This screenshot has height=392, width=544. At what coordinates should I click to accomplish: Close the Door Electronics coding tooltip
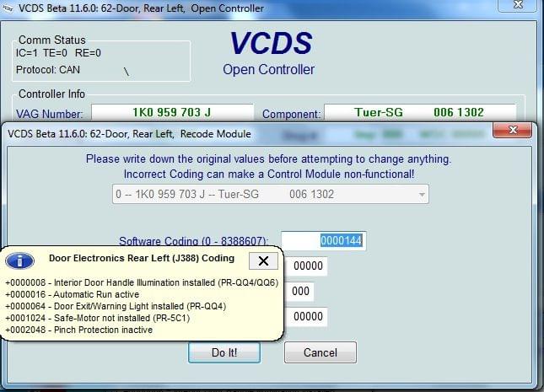tap(263, 260)
